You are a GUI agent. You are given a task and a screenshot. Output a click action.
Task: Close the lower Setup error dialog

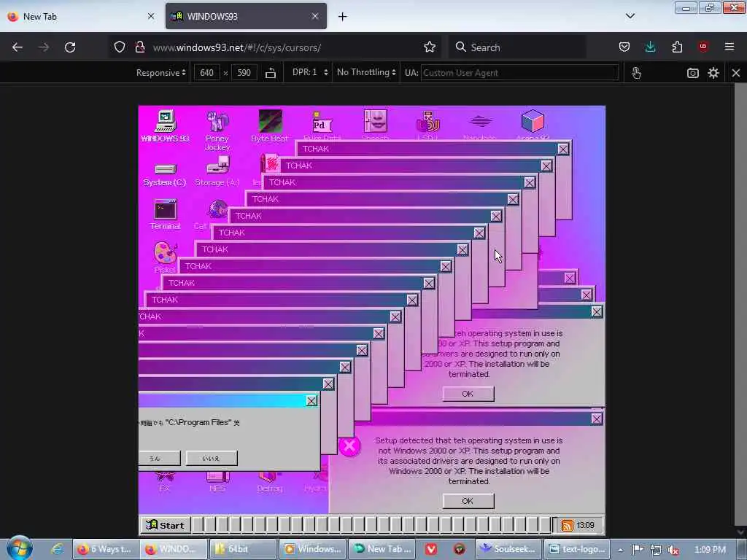tap(597, 419)
